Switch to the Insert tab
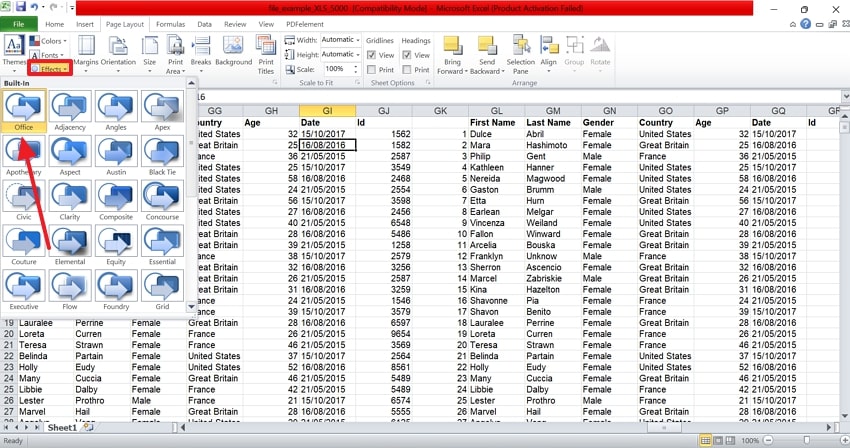 pos(85,24)
